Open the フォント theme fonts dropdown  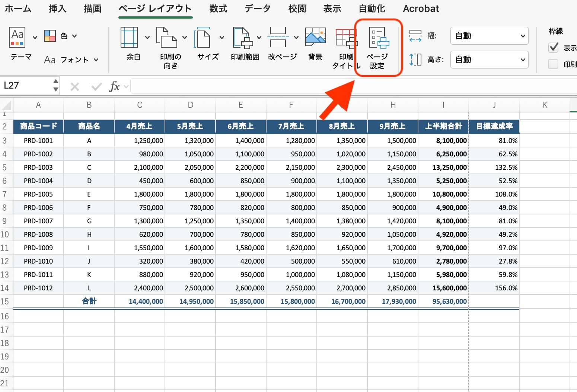pos(71,60)
